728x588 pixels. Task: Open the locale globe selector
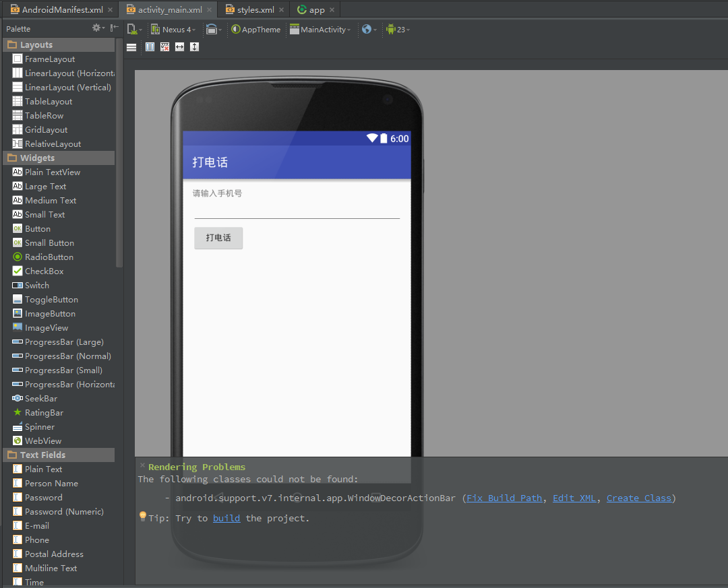[368, 30]
